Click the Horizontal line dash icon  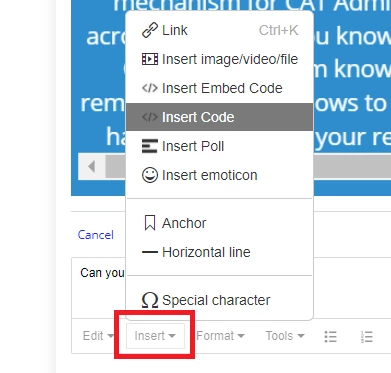[x=150, y=252]
